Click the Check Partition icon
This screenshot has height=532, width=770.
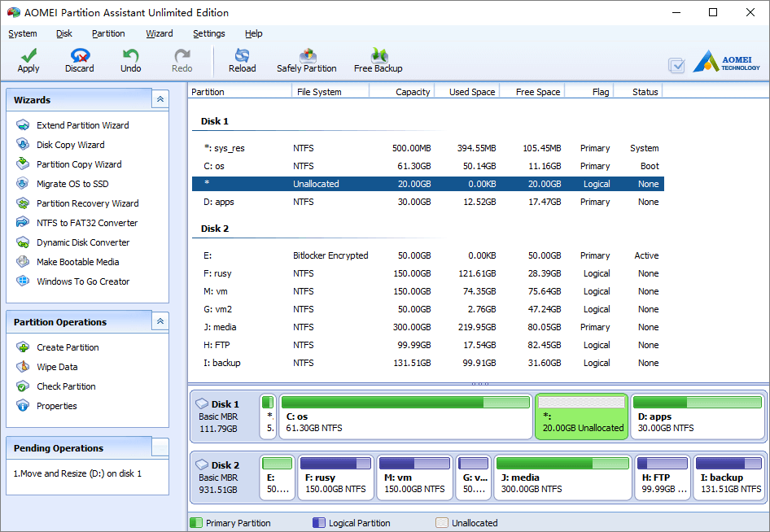pyautogui.click(x=23, y=386)
